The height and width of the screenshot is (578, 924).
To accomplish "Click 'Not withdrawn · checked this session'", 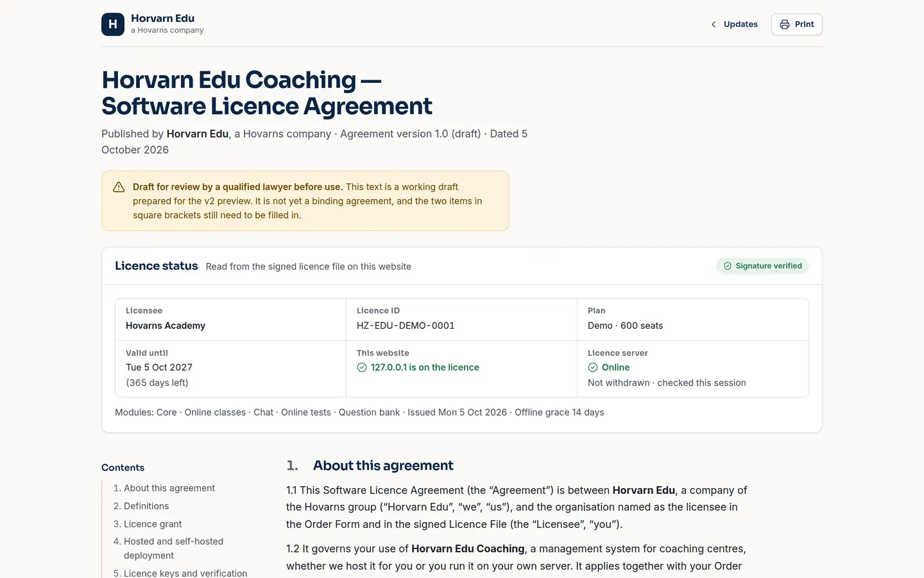I will click(667, 383).
